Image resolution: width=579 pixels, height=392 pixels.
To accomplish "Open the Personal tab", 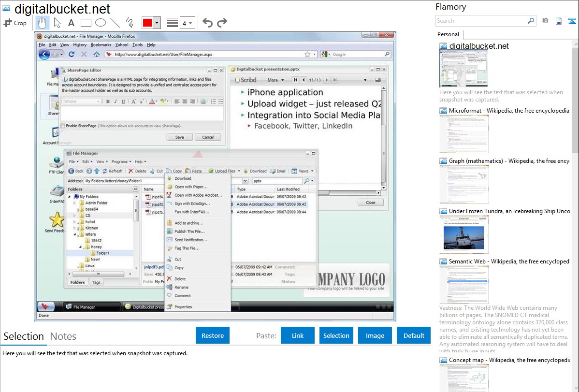I will coord(448,34).
